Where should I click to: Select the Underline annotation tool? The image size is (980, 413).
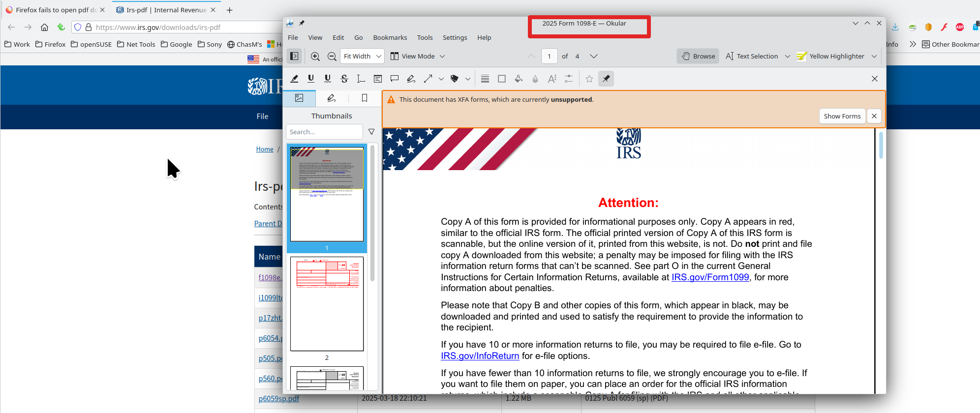(311, 79)
